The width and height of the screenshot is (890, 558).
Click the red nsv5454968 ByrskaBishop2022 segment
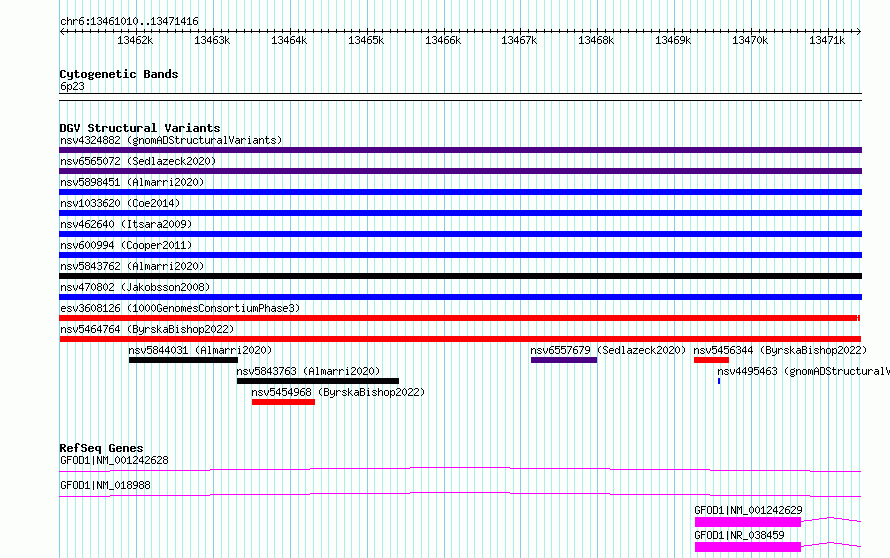(x=283, y=402)
